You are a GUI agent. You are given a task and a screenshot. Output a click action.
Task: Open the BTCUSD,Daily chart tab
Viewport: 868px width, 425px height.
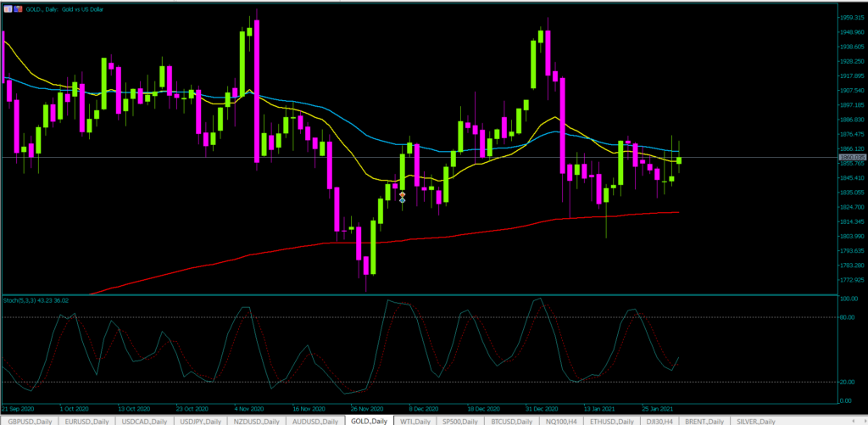tap(514, 421)
